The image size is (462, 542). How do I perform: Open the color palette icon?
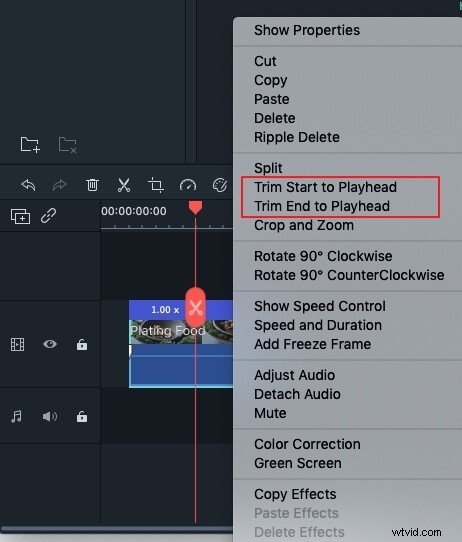tap(220, 185)
